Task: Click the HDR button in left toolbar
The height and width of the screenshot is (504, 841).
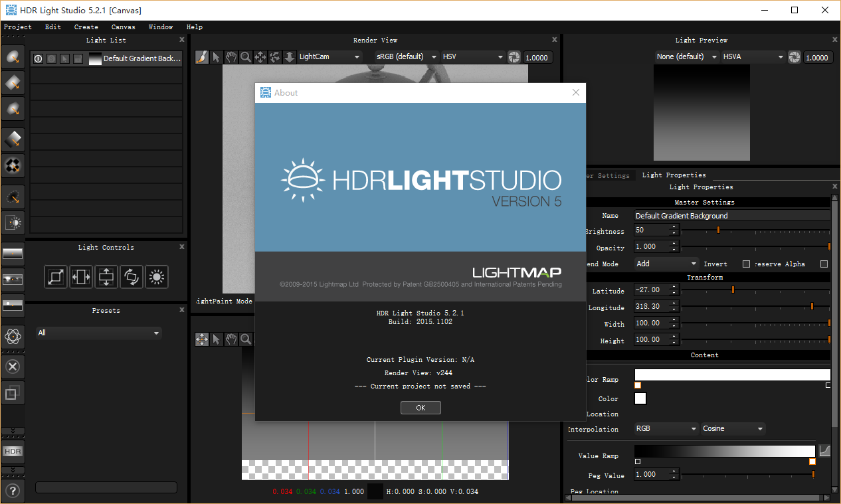Action: click(x=13, y=452)
